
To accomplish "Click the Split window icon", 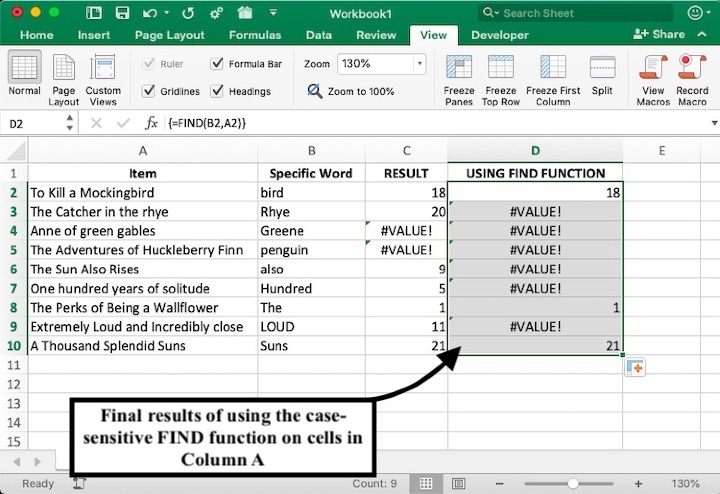I will click(602, 68).
